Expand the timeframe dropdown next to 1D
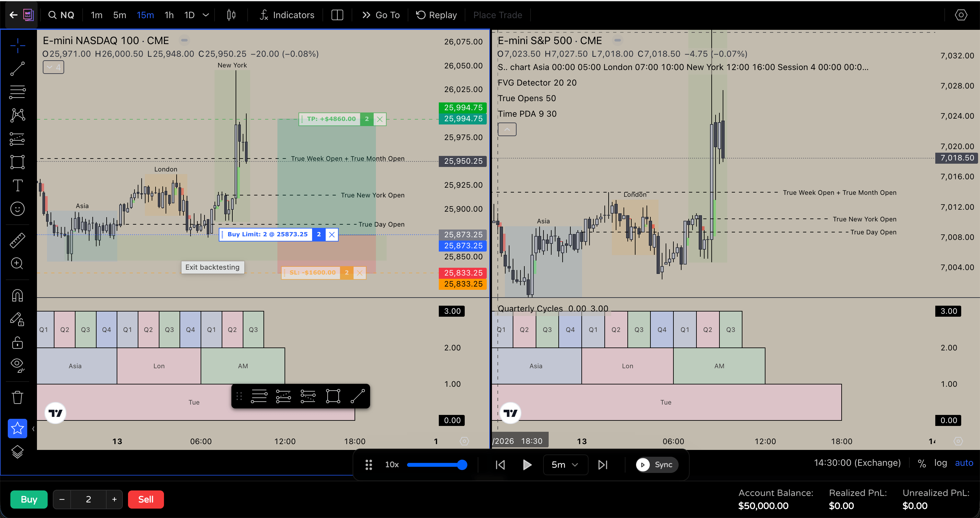 pos(206,15)
